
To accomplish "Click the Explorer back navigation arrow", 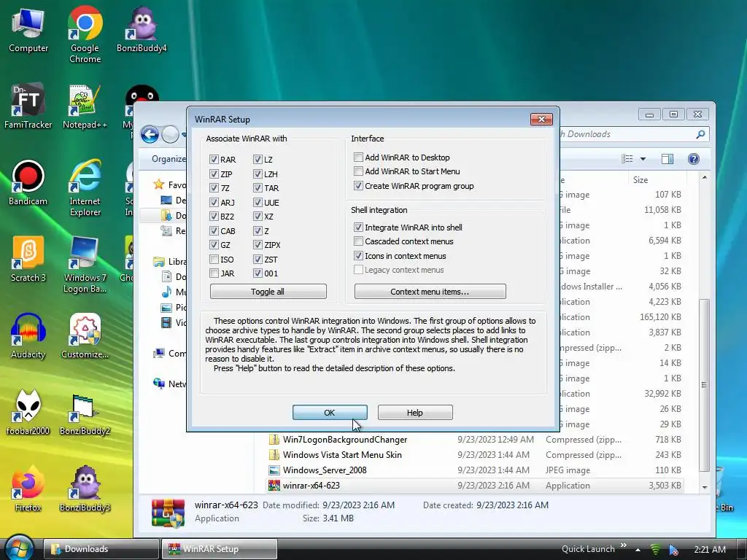I will [150, 135].
